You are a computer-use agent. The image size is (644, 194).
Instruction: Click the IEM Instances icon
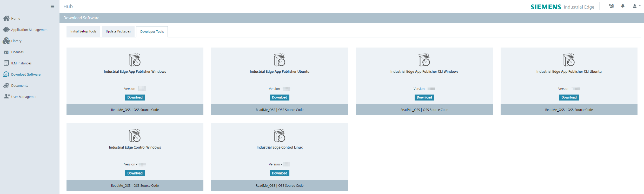(6, 63)
